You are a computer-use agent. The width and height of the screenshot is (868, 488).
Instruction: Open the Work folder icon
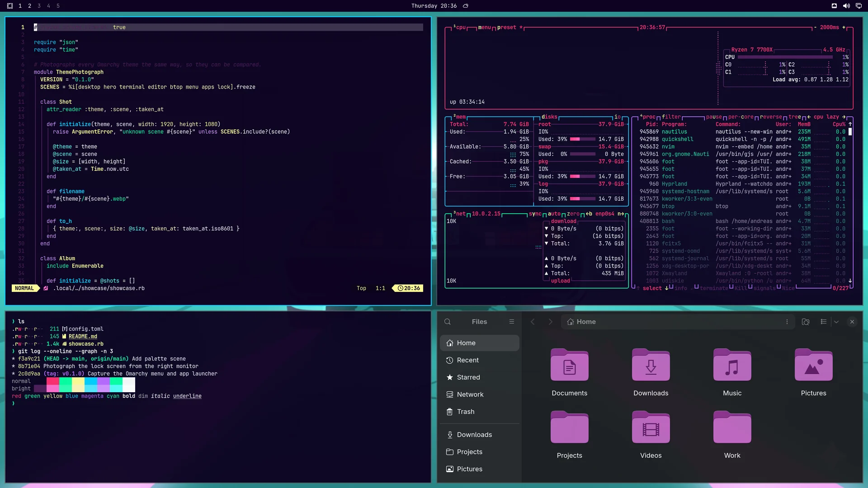[732, 427]
